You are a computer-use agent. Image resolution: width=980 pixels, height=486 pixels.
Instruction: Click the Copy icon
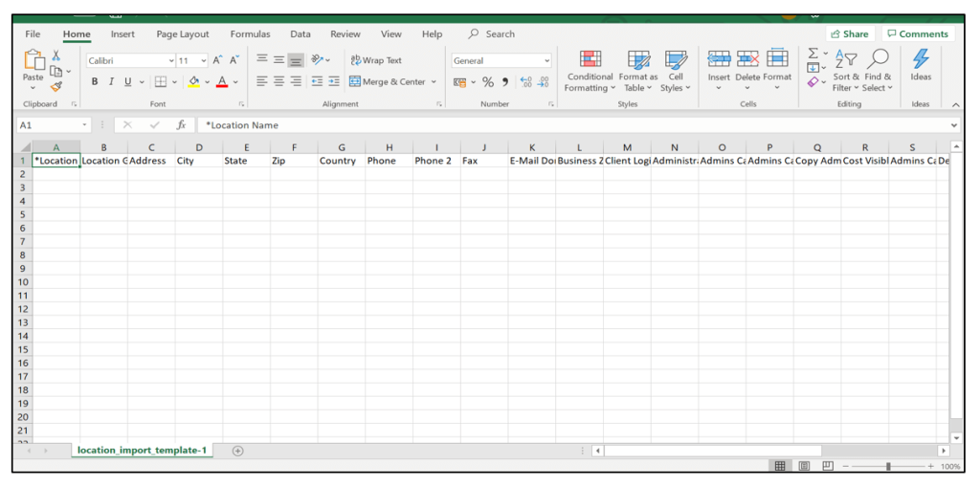pyautogui.click(x=55, y=71)
